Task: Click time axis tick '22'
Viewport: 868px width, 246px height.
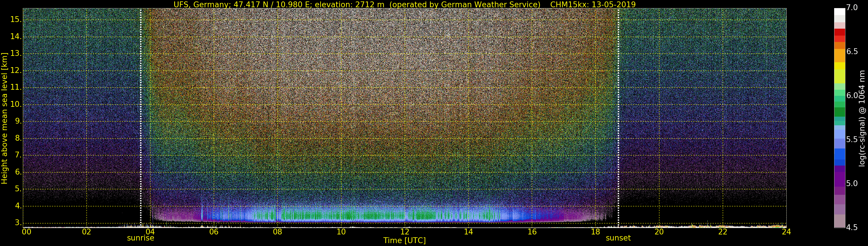Action: 723,232
